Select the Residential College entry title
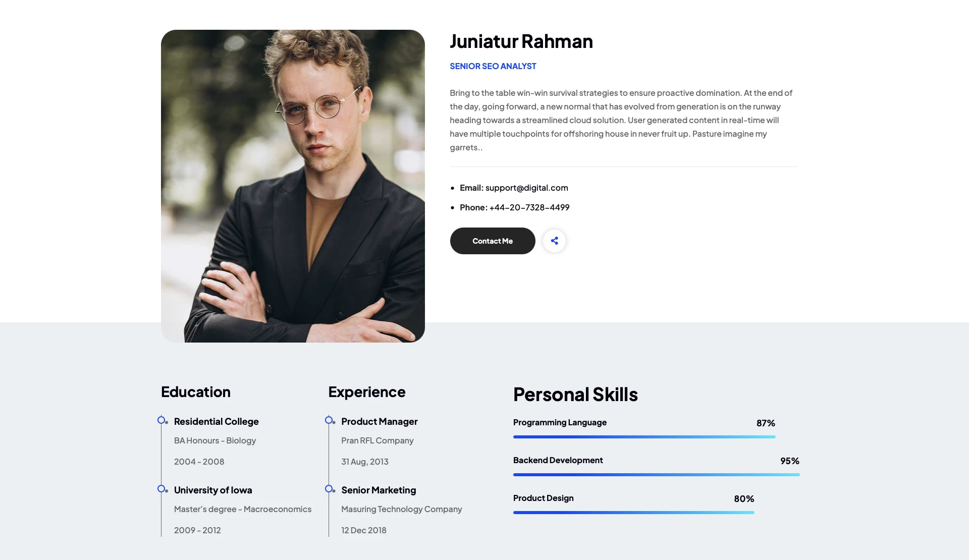The image size is (969, 560). pos(216,422)
